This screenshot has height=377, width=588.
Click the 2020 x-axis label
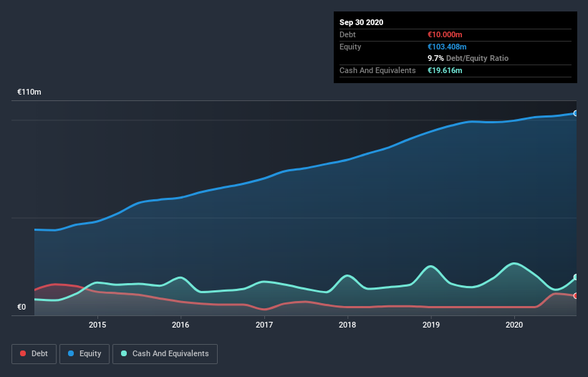pyautogui.click(x=514, y=325)
